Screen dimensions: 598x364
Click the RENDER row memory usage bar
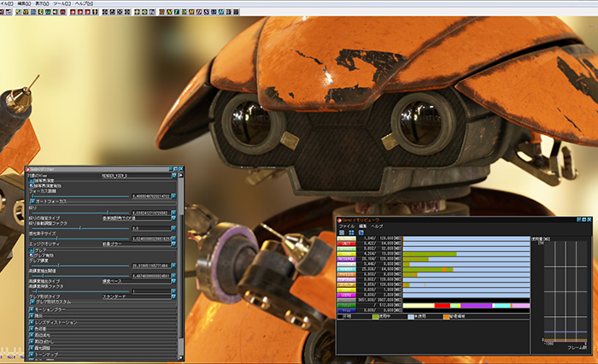coord(466,269)
